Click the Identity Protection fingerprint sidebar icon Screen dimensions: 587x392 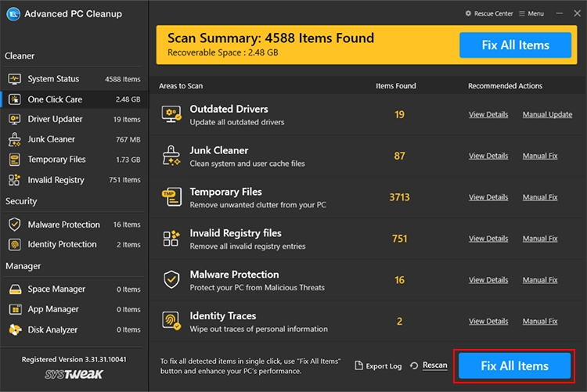(15, 244)
